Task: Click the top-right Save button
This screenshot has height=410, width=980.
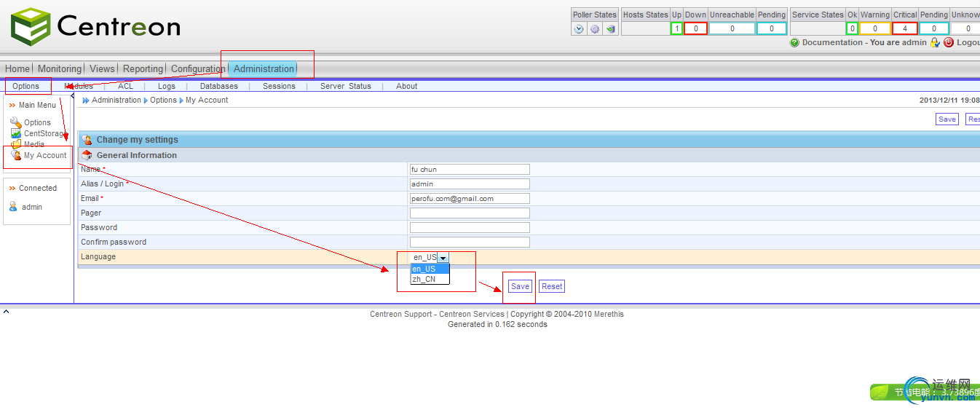Action: [x=947, y=119]
